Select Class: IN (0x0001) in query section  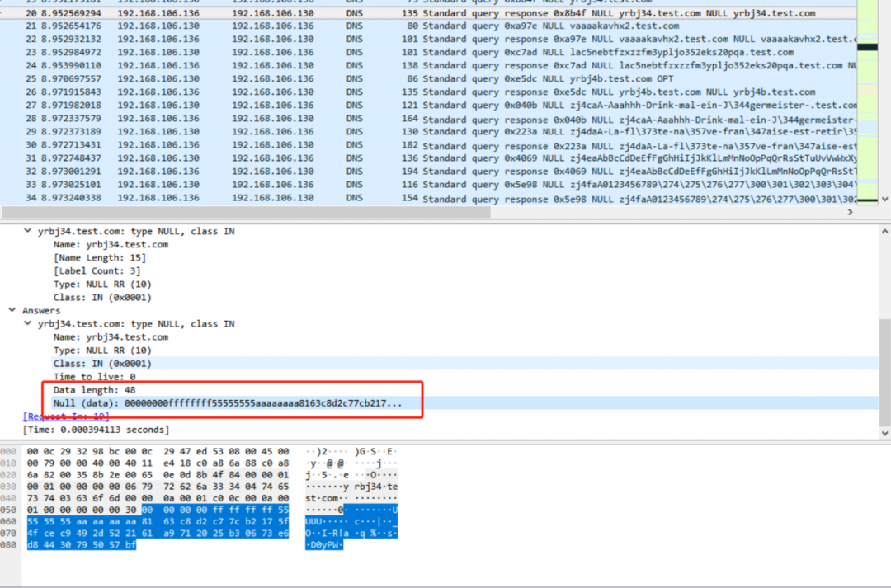pyautogui.click(x=102, y=298)
